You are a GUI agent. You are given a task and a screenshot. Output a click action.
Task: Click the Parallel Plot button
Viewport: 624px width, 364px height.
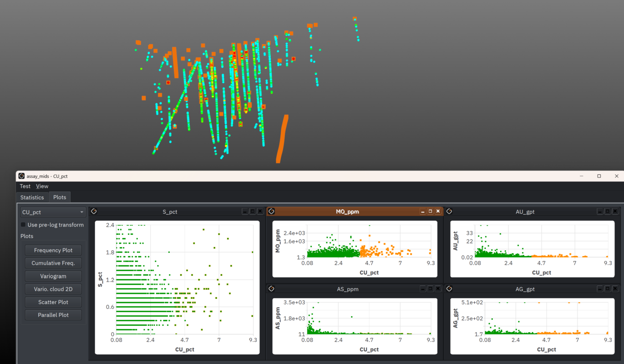(x=53, y=315)
